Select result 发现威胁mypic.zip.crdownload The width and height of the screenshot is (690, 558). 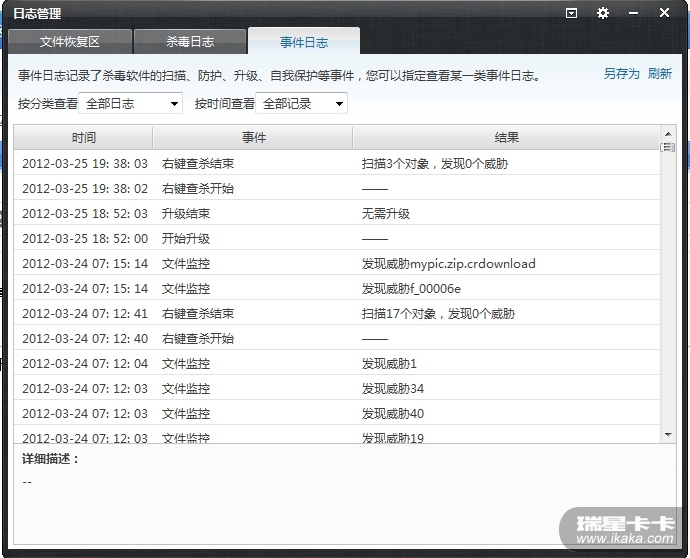448,264
